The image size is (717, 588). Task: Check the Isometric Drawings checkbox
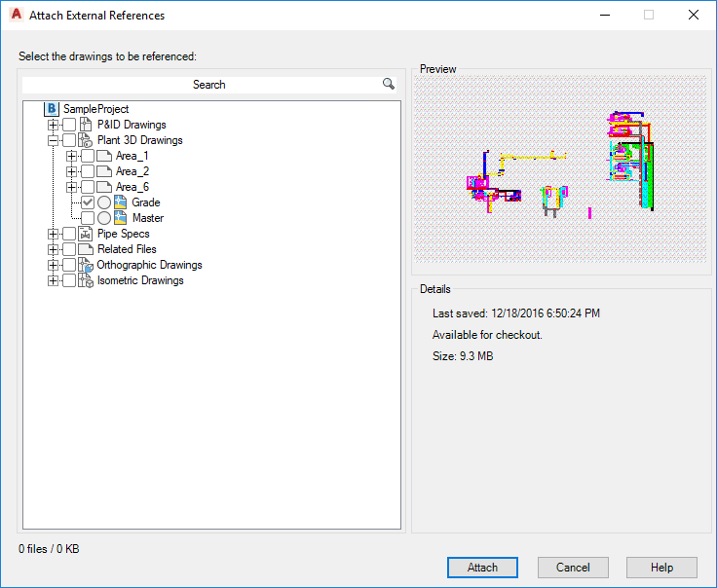[69, 280]
